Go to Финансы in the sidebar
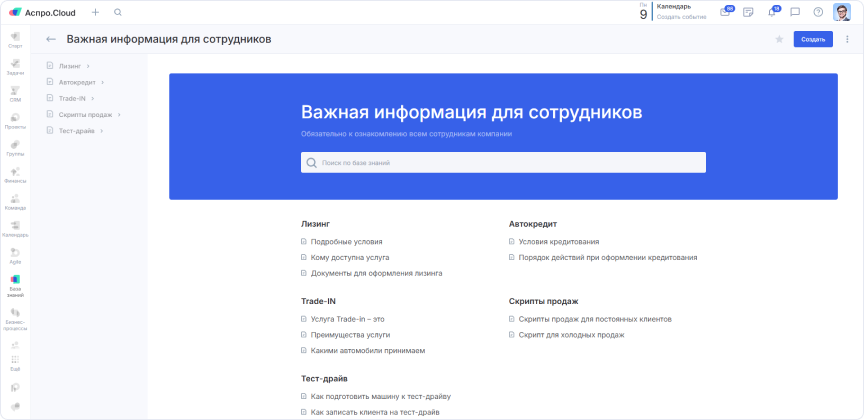The width and height of the screenshot is (864, 420). [x=15, y=173]
